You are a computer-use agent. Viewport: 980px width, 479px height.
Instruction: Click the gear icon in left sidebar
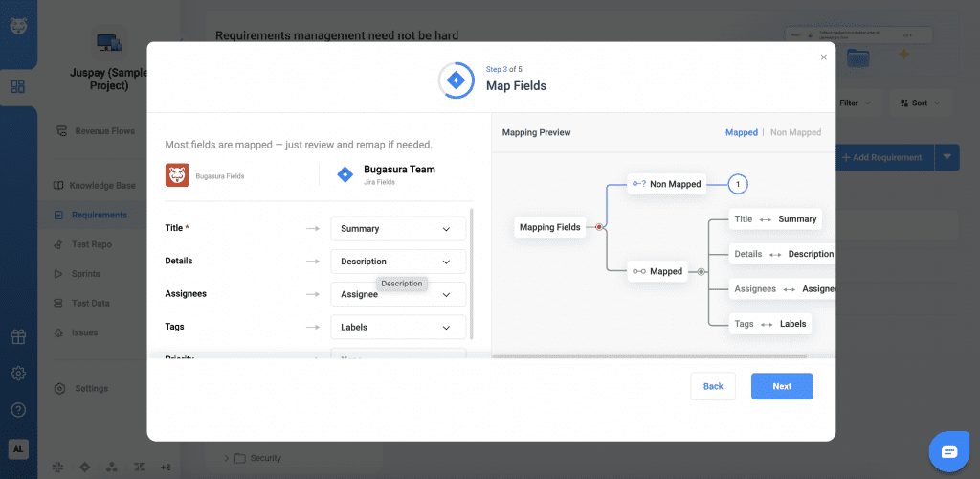tap(18, 373)
